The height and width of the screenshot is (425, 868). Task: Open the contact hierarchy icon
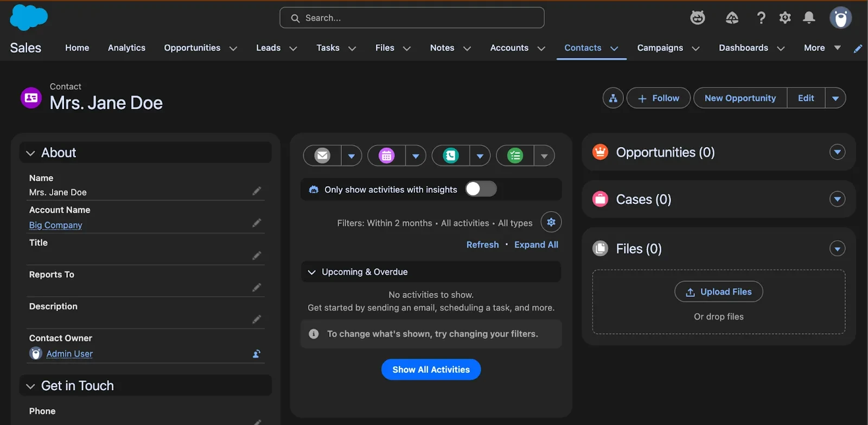click(613, 98)
